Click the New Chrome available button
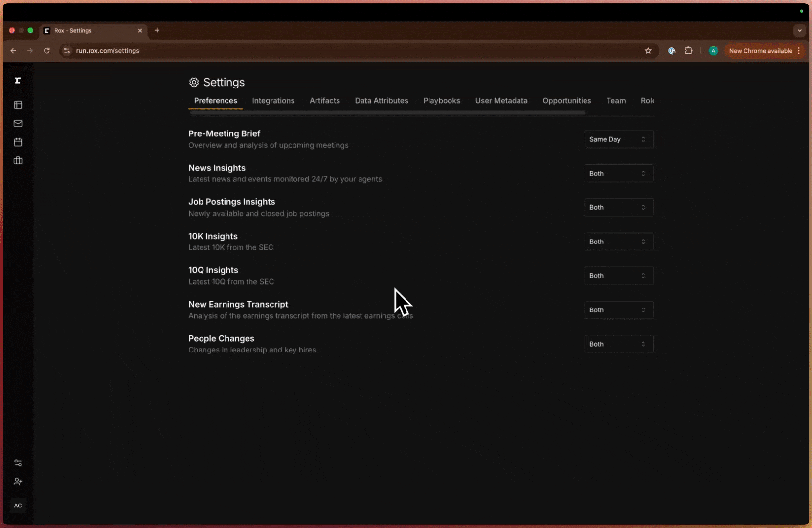812x528 pixels. tap(761, 51)
